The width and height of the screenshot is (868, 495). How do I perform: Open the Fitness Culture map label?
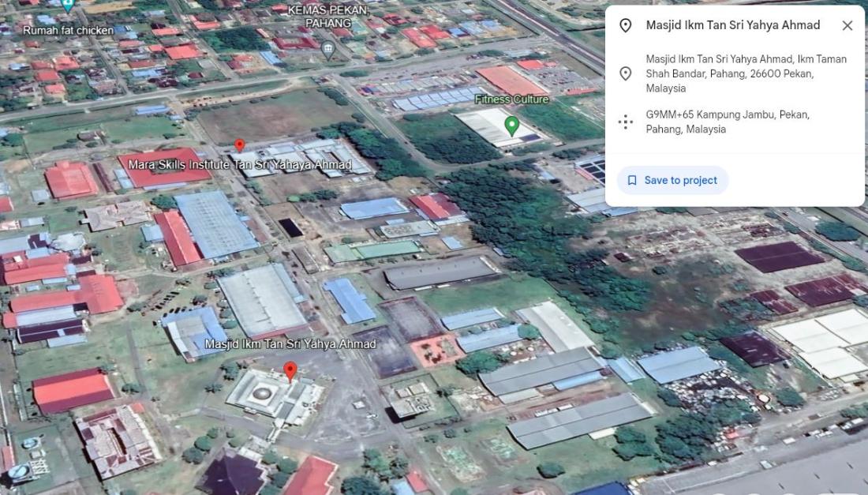pos(511,99)
